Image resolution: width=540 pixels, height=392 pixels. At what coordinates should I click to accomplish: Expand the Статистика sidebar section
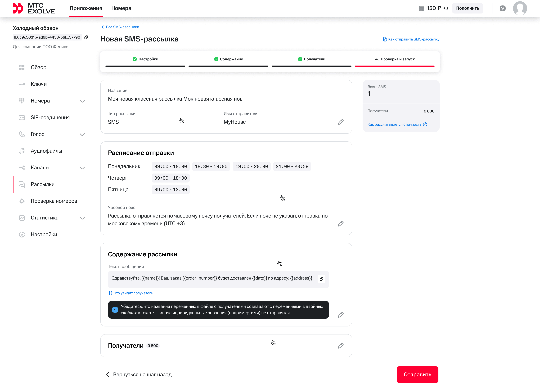(82, 218)
